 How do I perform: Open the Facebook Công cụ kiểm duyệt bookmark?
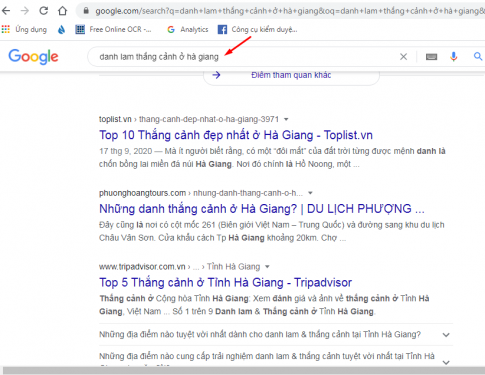click(x=257, y=30)
